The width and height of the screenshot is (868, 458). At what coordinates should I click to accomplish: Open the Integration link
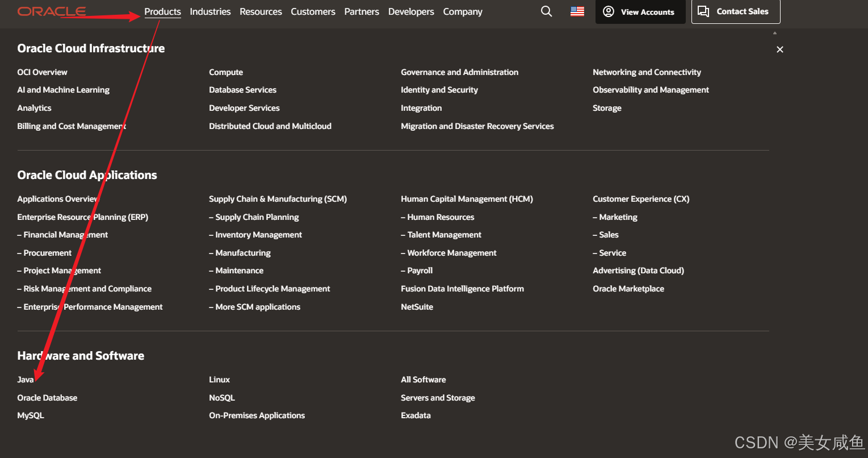click(x=421, y=108)
